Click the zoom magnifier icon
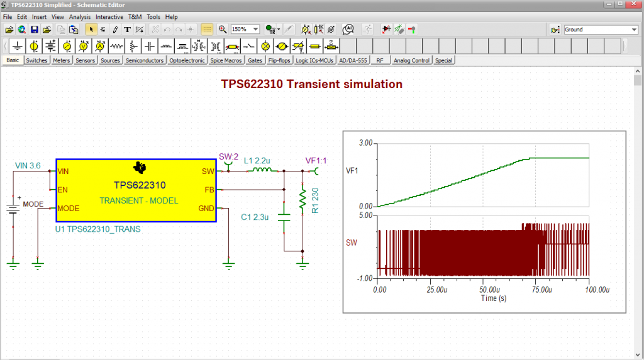 tap(223, 30)
